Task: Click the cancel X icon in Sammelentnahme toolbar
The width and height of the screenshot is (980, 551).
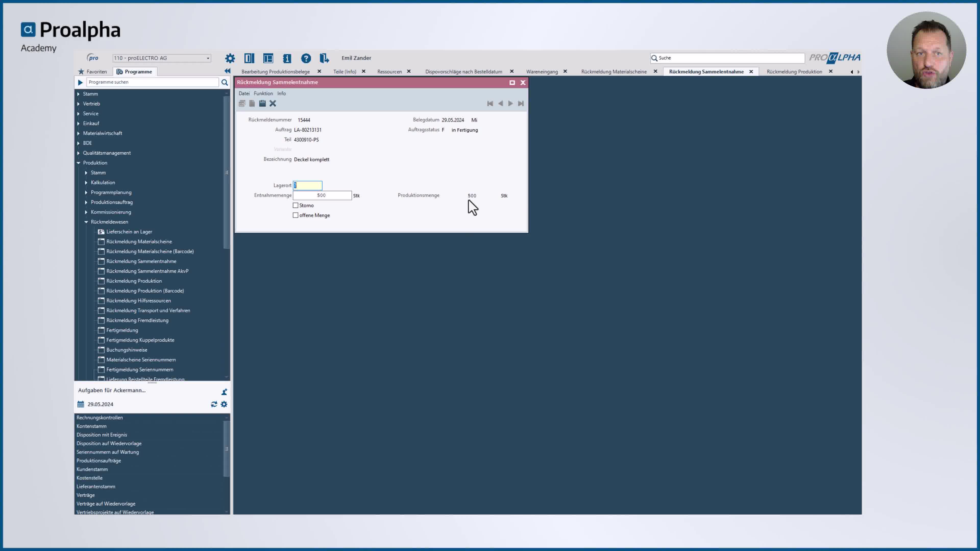Action: 273,103
